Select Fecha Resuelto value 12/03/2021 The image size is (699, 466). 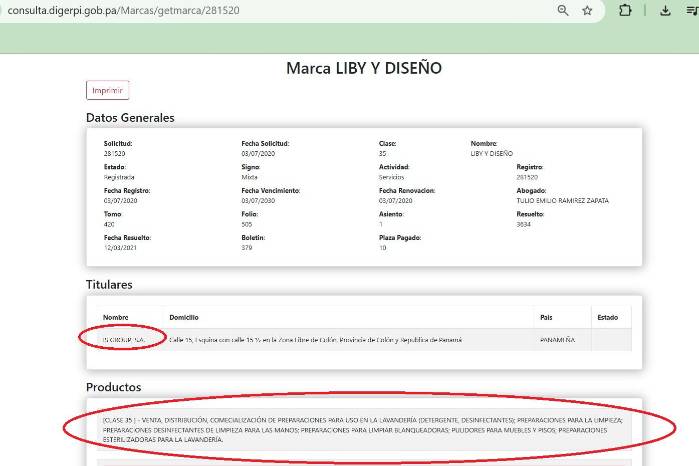click(120, 247)
